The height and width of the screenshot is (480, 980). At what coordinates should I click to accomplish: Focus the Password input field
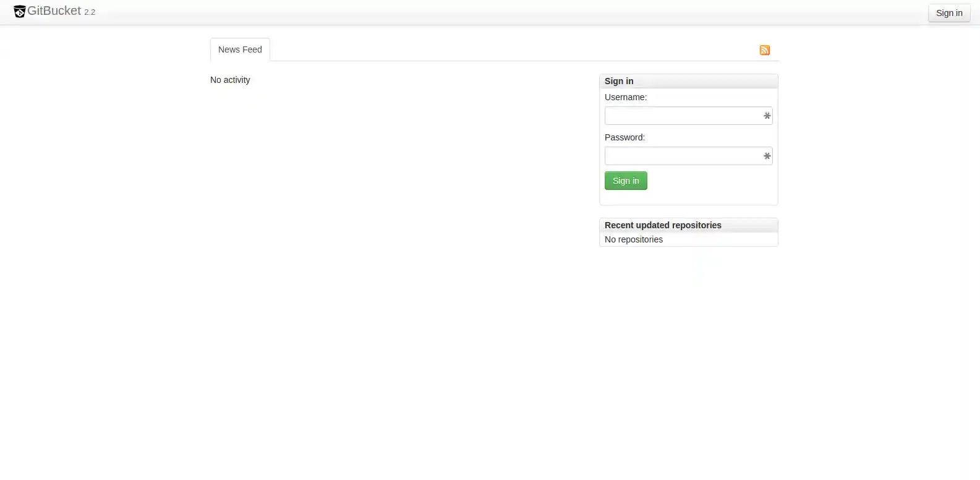click(x=688, y=156)
